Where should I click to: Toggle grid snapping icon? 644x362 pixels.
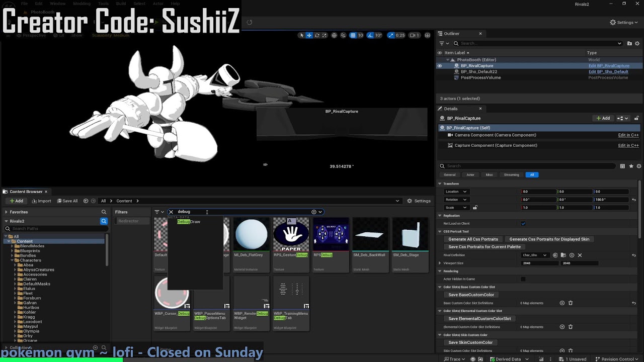(353, 35)
